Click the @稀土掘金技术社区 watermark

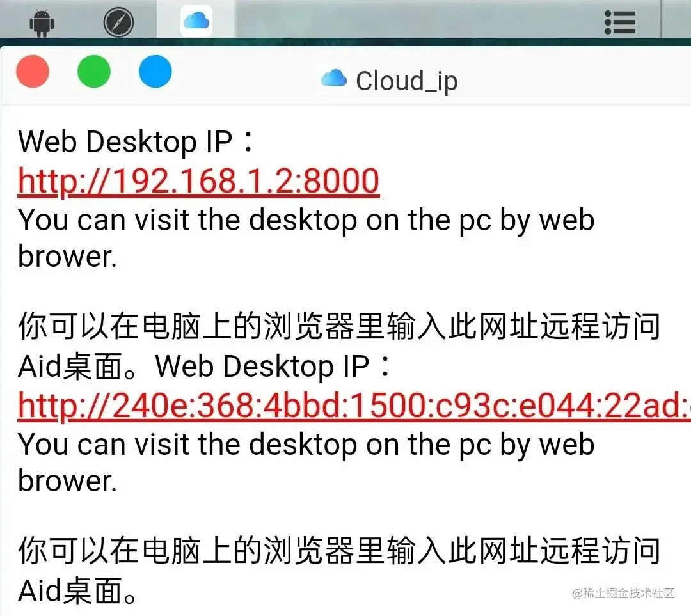(623, 593)
